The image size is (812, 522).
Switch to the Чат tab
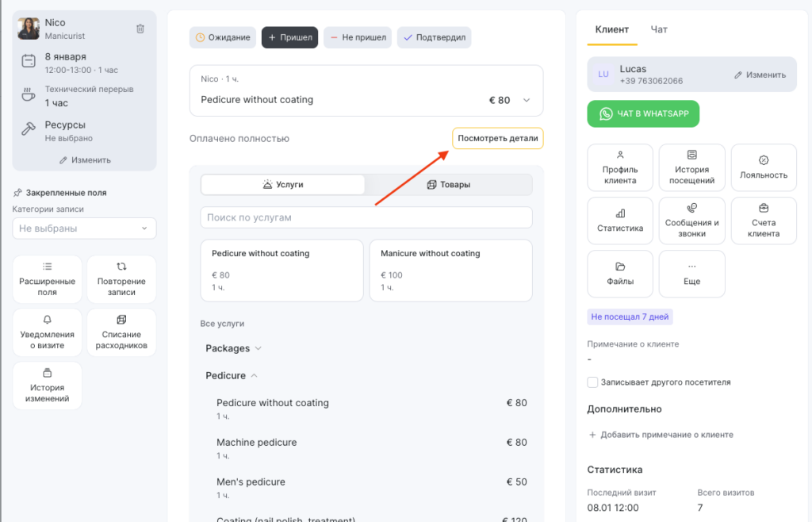tap(659, 29)
